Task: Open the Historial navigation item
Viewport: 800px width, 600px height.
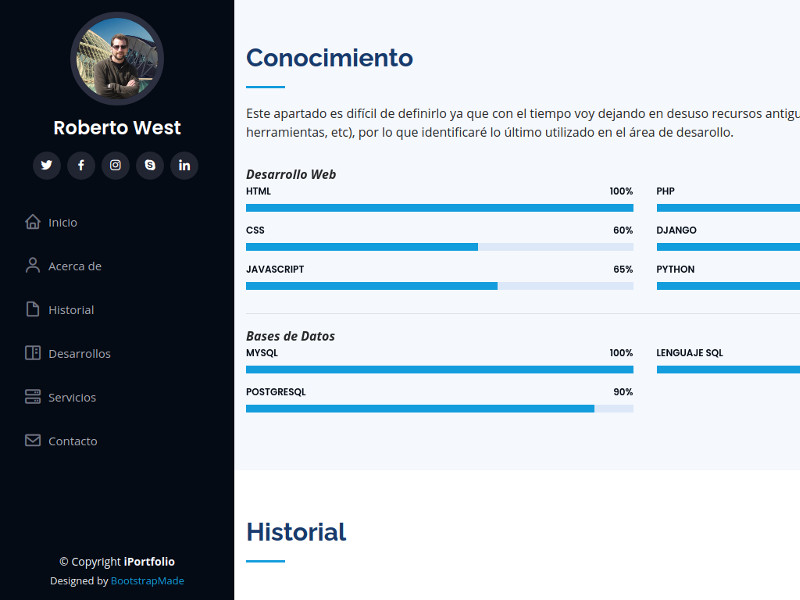Action: pos(73,309)
